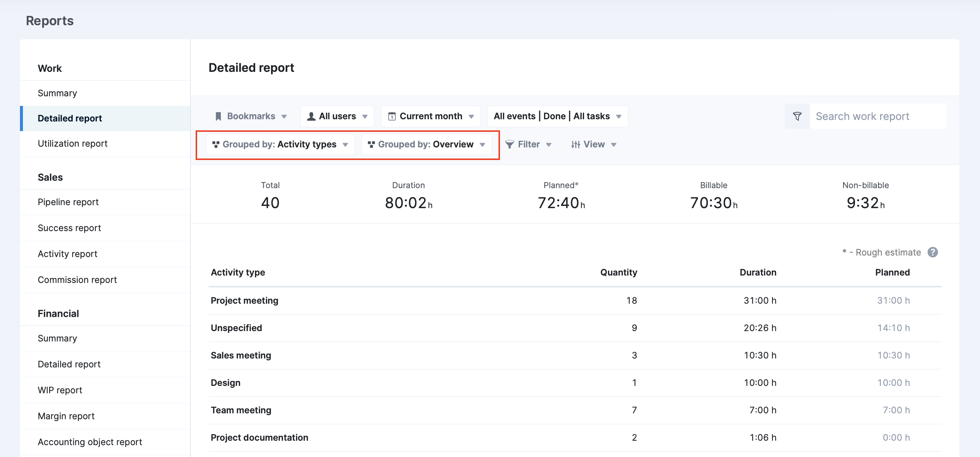
Task: Expand Grouped by Overview dropdown
Action: tap(426, 144)
